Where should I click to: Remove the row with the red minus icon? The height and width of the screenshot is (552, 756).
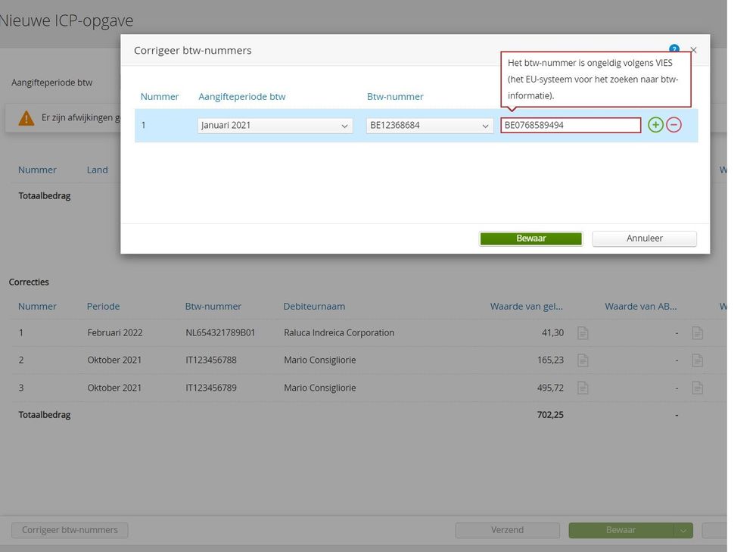click(x=674, y=125)
